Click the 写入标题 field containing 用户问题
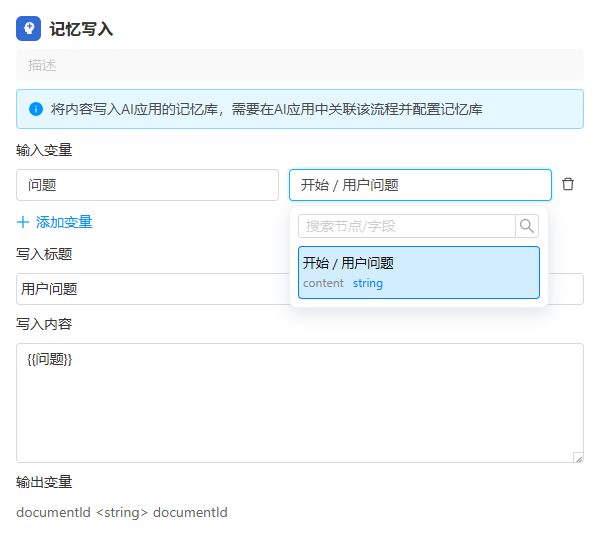Screen dimensions: 600x533 [150, 289]
